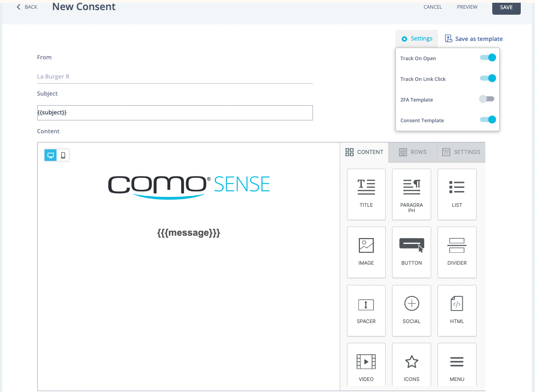This screenshot has width=535, height=392.
Task: Switch to the editor Settings tab
Action: 461,152
